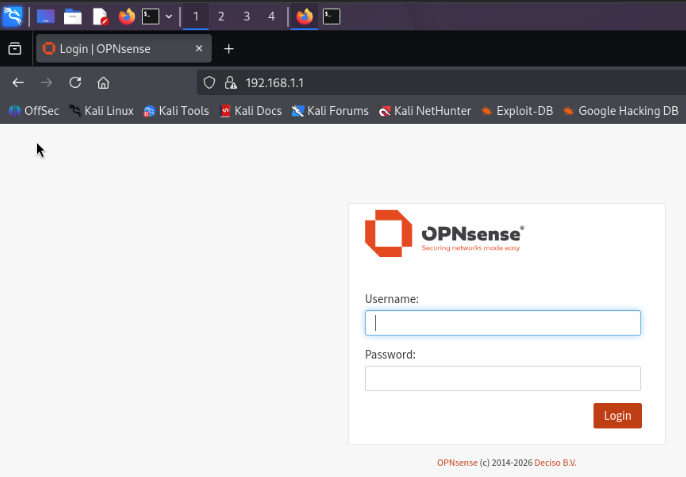The image size is (686, 477).
Task: Focus the Password input field
Action: tap(503, 379)
